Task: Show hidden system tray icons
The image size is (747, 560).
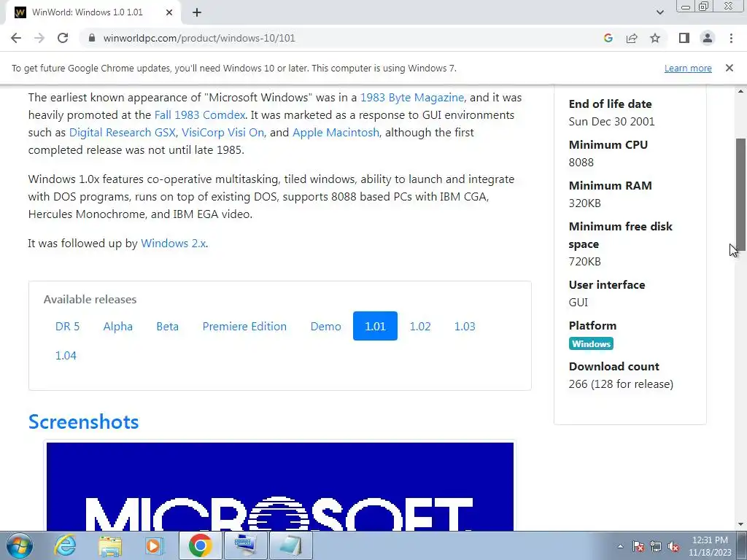Action: click(x=620, y=546)
